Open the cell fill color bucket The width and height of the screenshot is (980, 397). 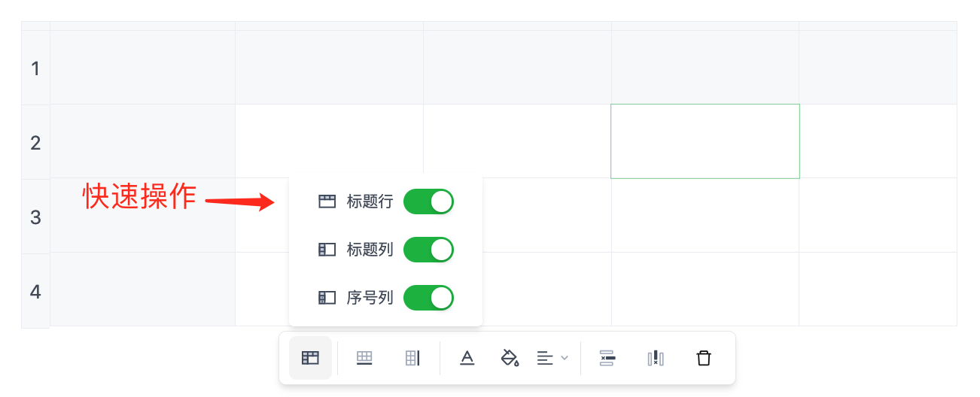pos(510,358)
